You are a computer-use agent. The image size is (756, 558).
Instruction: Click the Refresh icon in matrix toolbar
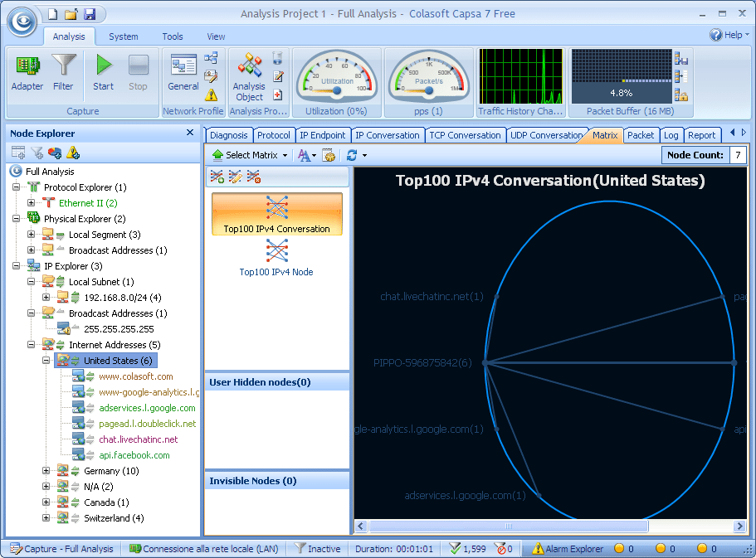tap(352, 155)
